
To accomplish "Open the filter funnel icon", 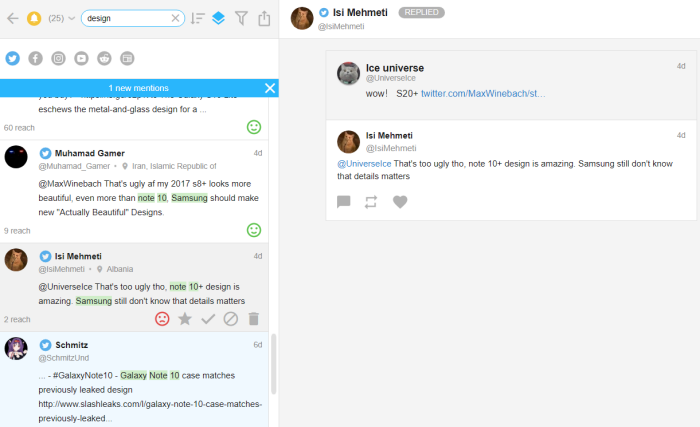I will (241, 18).
